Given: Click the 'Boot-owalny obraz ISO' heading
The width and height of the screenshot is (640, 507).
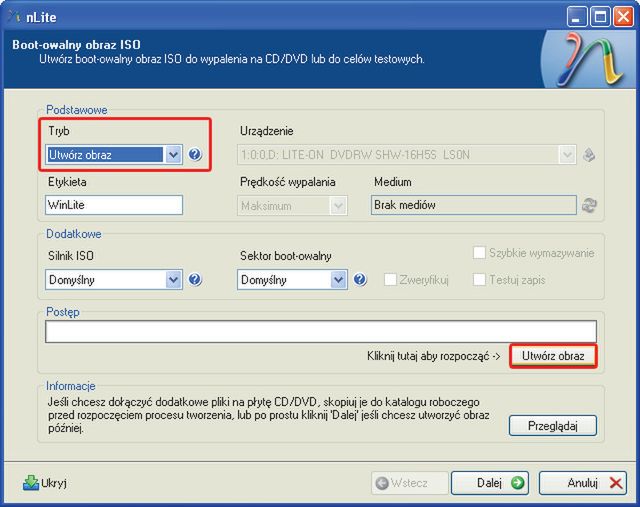Looking at the screenshot, I should click(x=76, y=44).
